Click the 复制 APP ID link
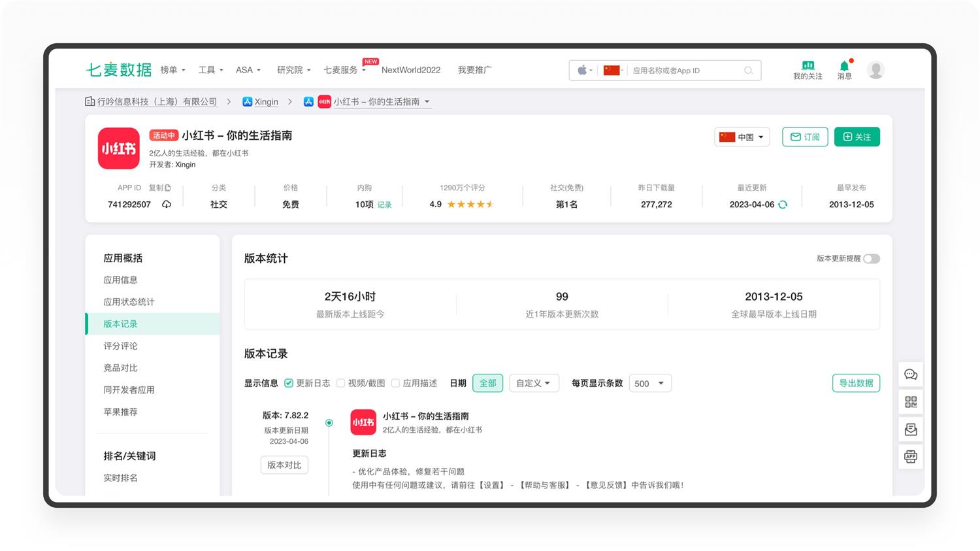The height and width of the screenshot is (551, 980). [155, 188]
